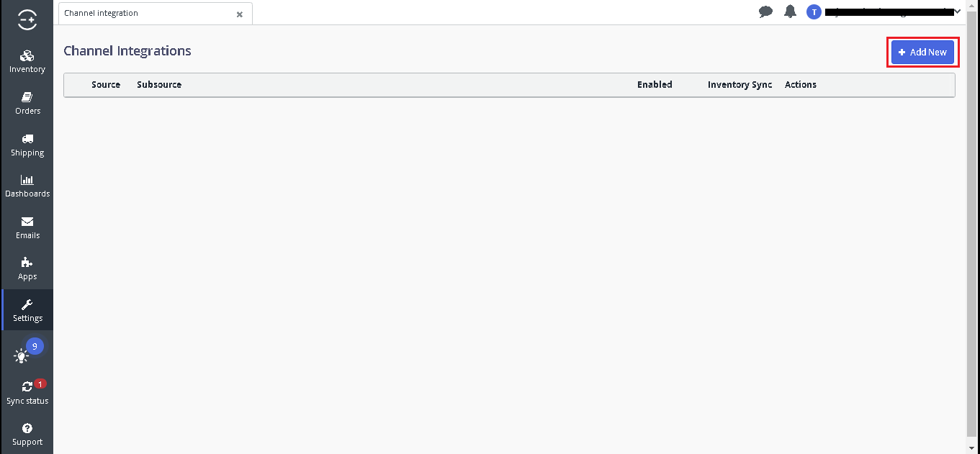The width and height of the screenshot is (980, 454).
Task: Click the Channel Integrations heading
Action: 127,51
